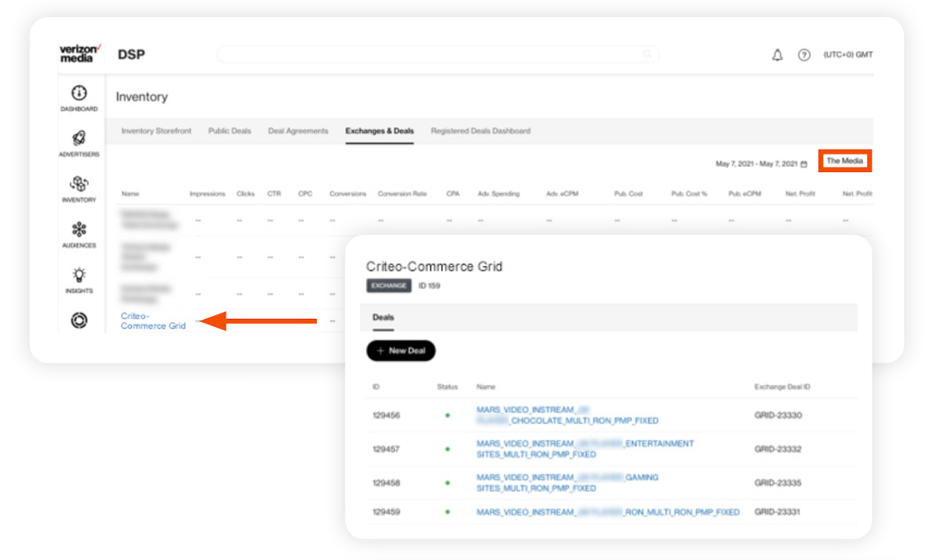
Task: Select deal ID 129457
Action: coord(386,449)
